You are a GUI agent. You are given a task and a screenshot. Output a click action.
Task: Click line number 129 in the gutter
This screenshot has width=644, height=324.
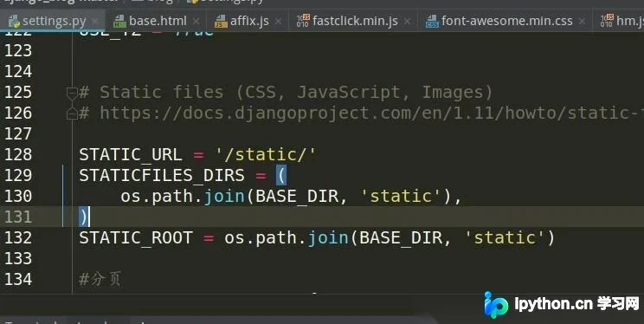point(18,176)
